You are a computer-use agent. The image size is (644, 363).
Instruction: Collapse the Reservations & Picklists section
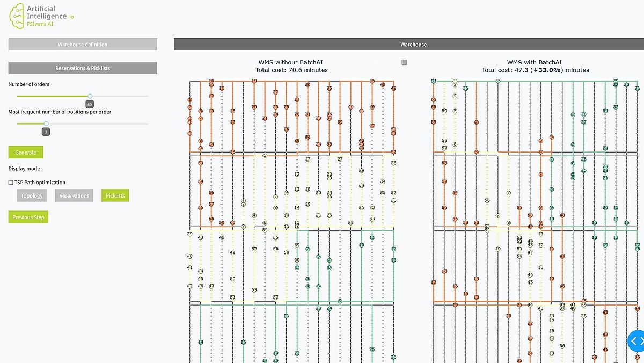[83, 68]
